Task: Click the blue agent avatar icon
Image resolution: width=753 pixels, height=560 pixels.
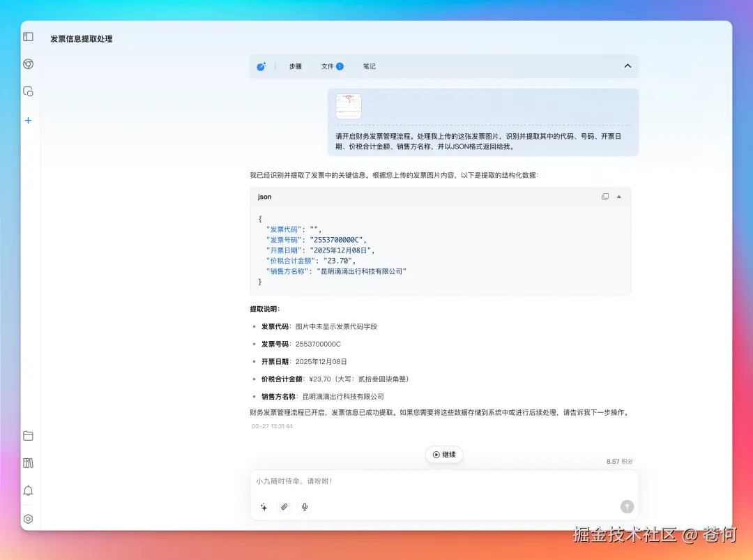Action: 261,66
